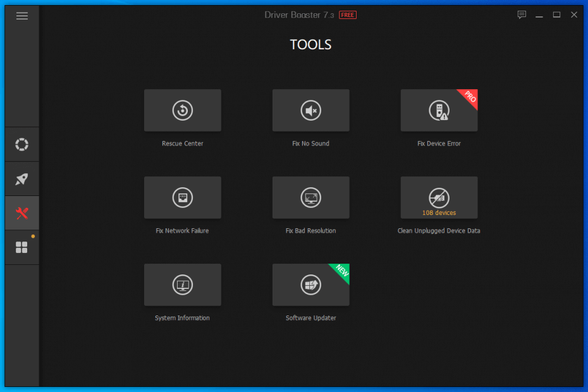Select the scan icon in the sidebar
The height and width of the screenshot is (392, 588).
(21, 144)
